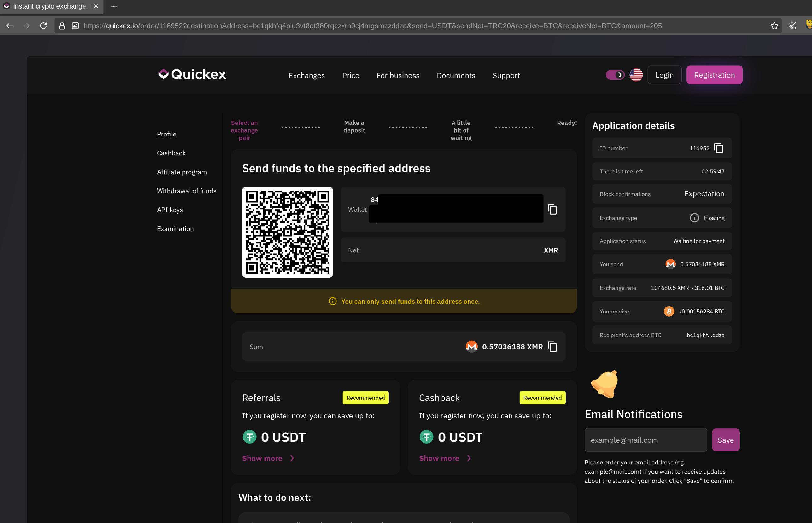Open the site security lock icon
Image resolution: width=812 pixels, height=523 pixels.
pyautogui.click(x=62, y=26)
